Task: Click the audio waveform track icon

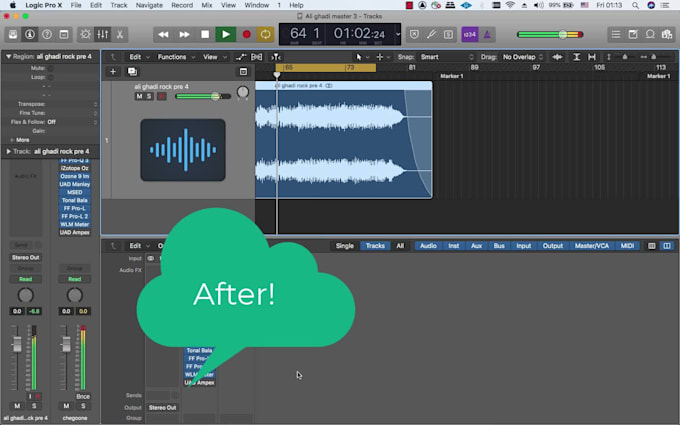Action: [x=183, y=150]
